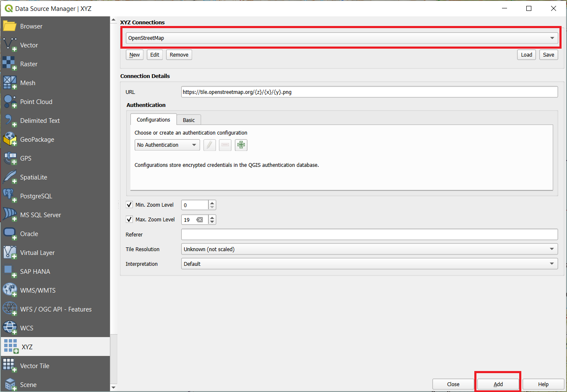This screenshot has height=392, width=567.
Task: Click the sidebar scroll down arrow
Action: coord(113,387)
